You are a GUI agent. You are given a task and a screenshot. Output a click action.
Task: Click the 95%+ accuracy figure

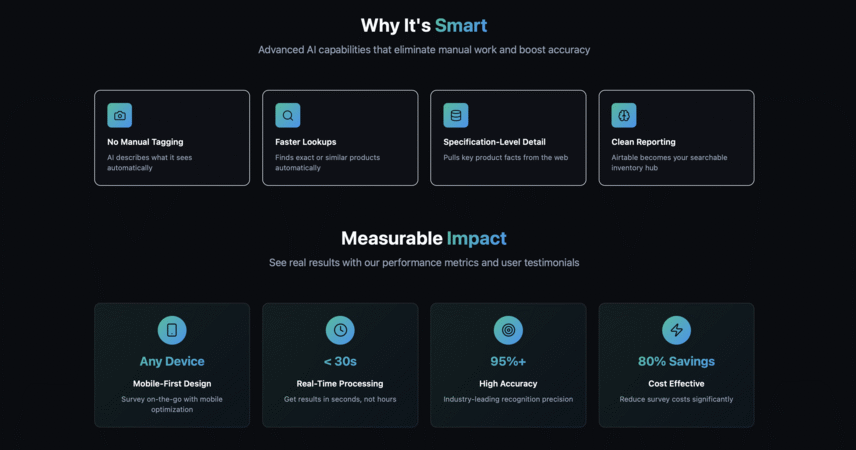click(508, 362)
